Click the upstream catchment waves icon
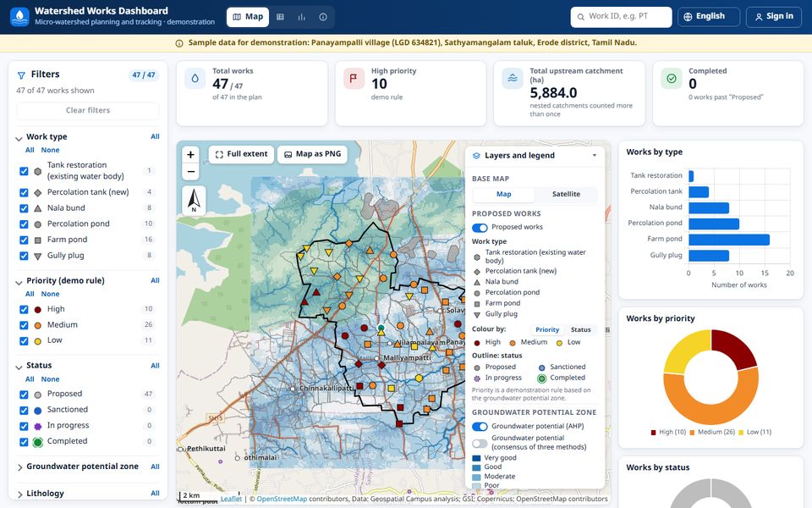This screenshot has width=812, height=508. click(513, 78)
